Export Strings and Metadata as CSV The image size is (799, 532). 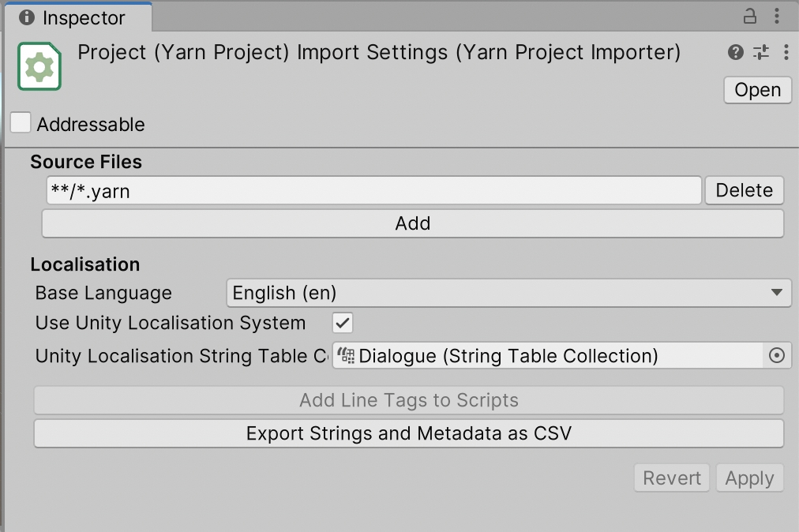click(409, 433)
